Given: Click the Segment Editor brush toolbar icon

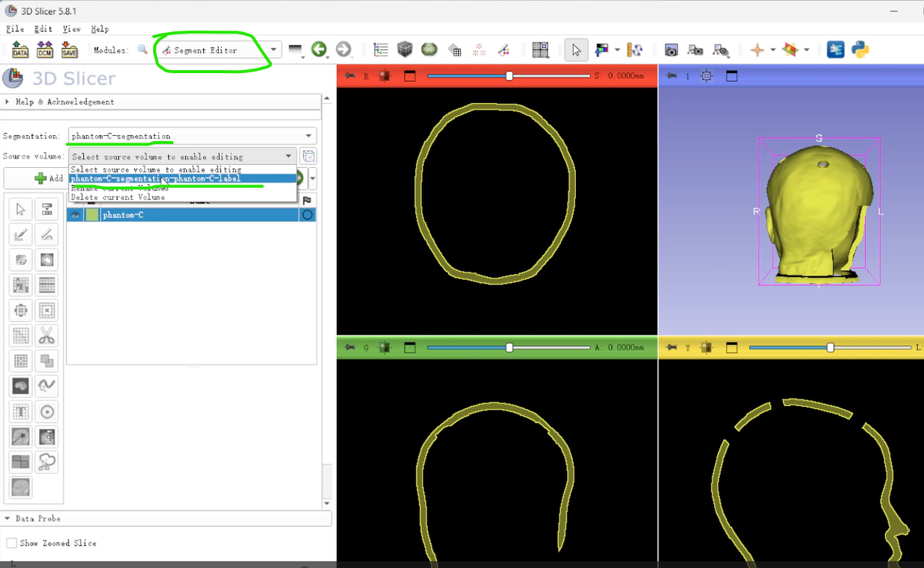Looking at the screenshot, I should [x=504, y=50].
